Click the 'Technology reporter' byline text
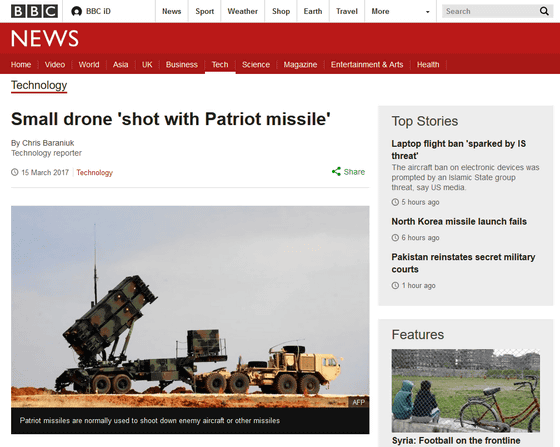The height and width of the screenshot is (447, 560). tap(46, 153)
